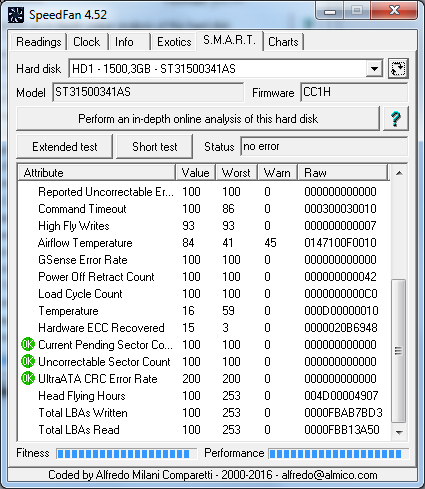Click OK icon beside Current Pending Sector Count
Screen dimensions: 425x489
pyautogui.click(x=28, y=344)
